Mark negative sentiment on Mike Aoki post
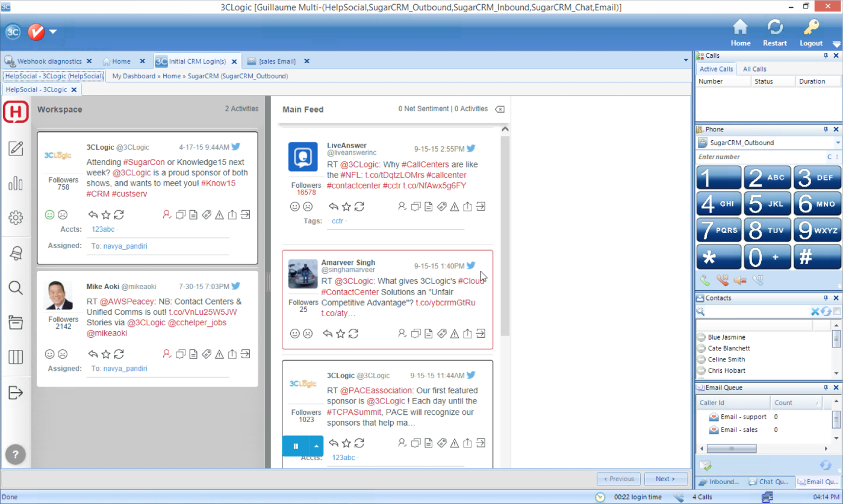843x504 pixels. (x=63, y=354)
